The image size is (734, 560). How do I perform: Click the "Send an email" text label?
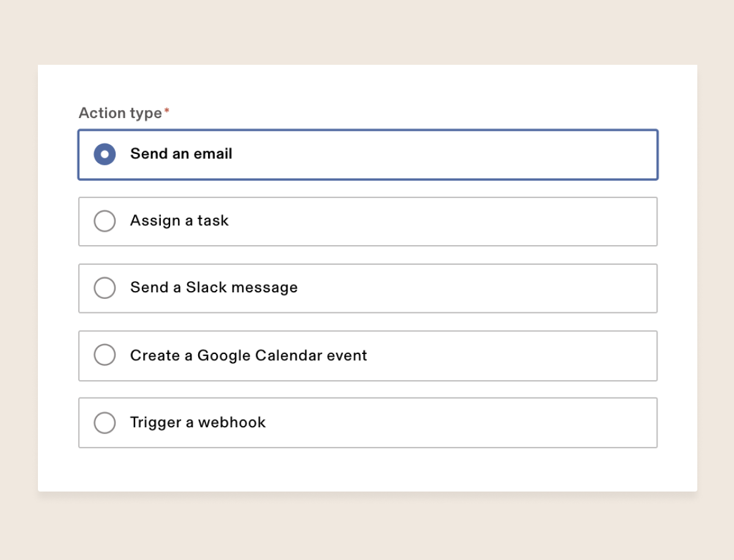point(181,154)
